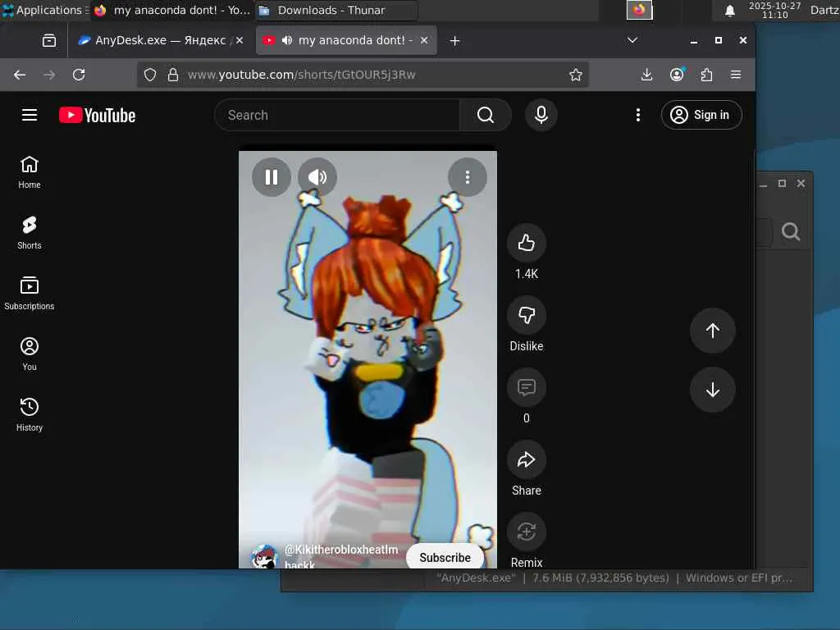This screenshot has height=630, width=840.
Task: Click the clock showing 2025-10-27
Action: [774, 10]
